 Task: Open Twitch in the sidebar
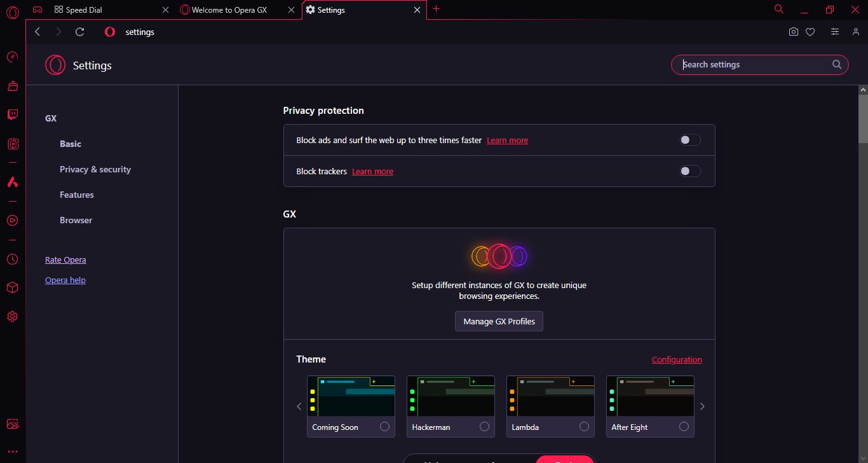tap(12, 114)
